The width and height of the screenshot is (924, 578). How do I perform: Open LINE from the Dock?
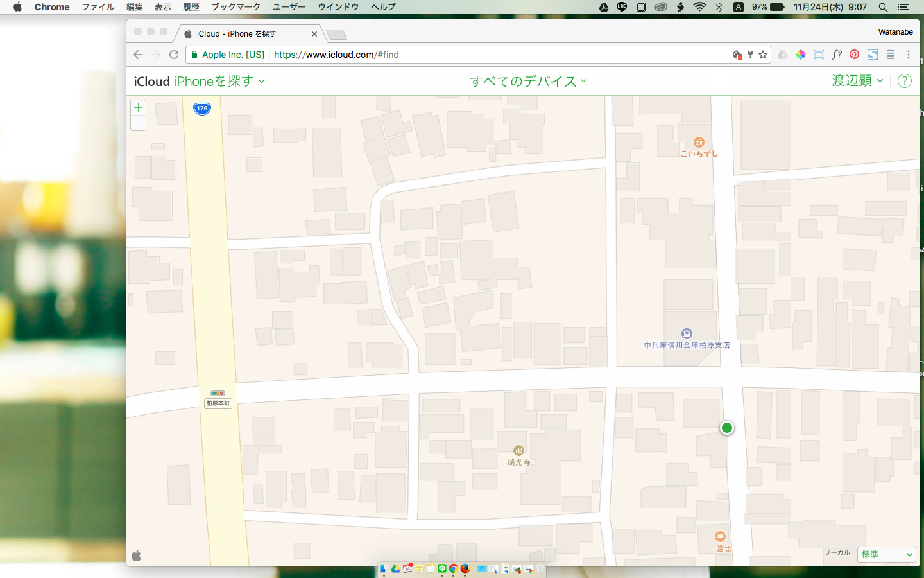click(x=441, y=568)
